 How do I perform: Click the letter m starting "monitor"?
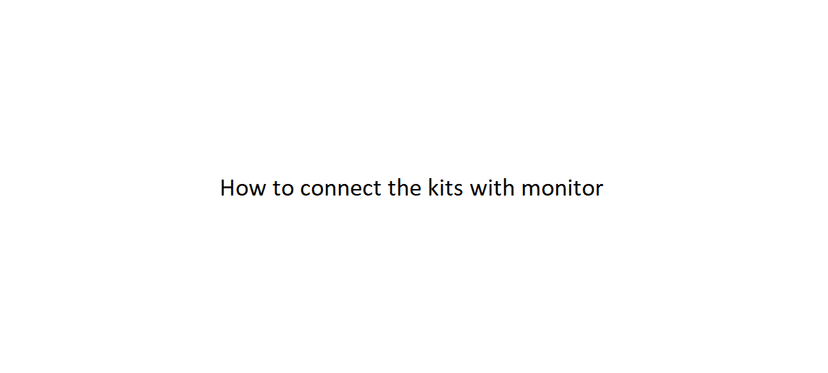531,190
